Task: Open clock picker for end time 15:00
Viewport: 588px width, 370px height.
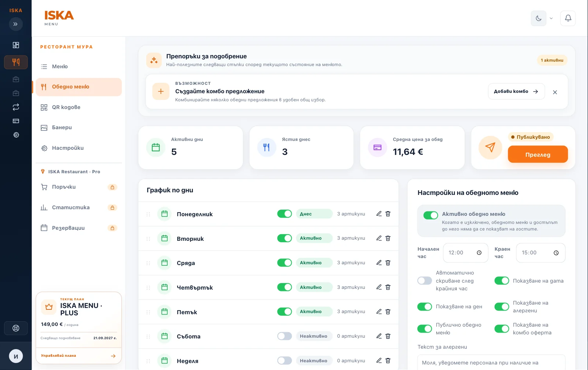Action: tap(556, 253)
